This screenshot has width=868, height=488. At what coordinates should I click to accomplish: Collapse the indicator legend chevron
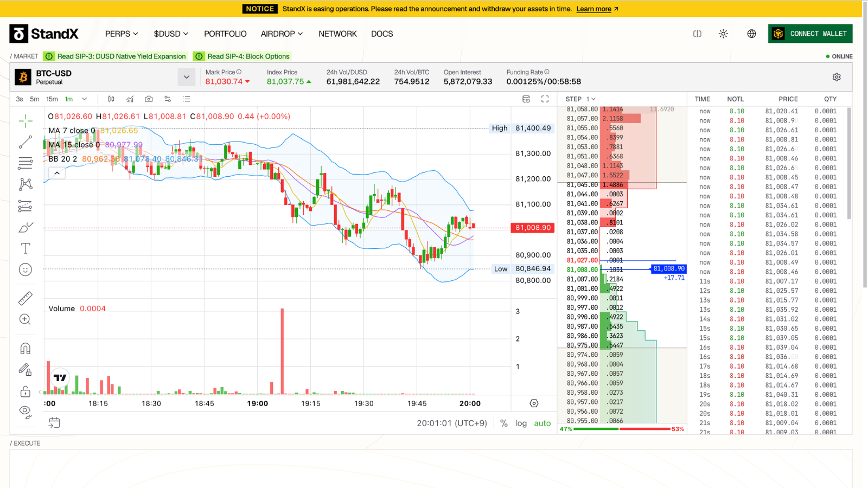(57, 173)
